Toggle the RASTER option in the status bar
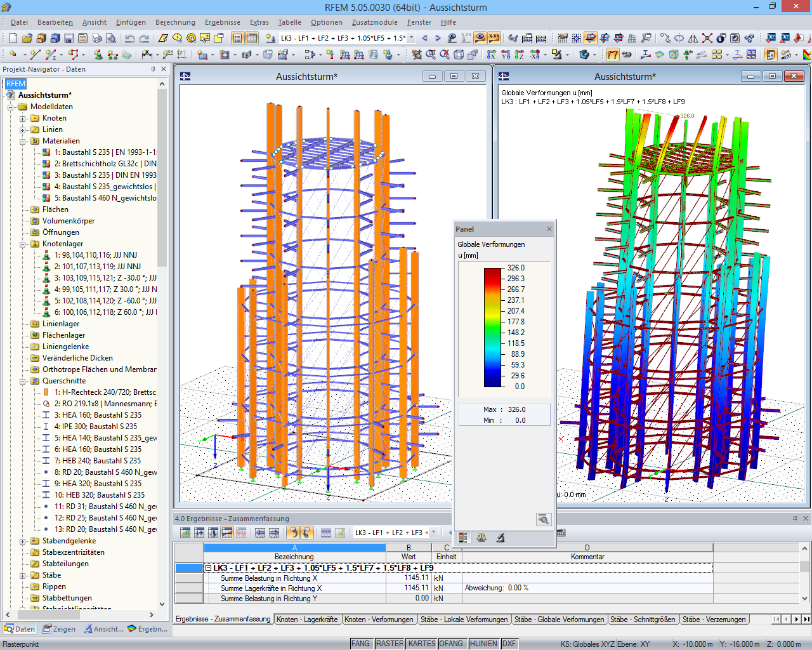 click(x=389, y=643)
